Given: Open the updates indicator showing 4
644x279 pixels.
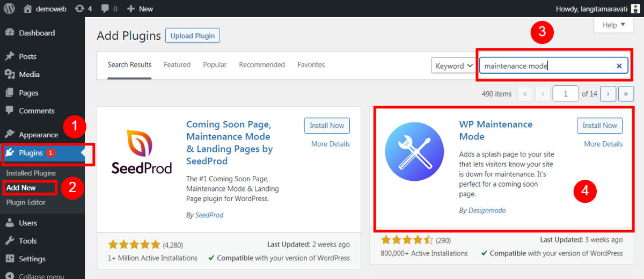Looking at the screenshot, I should pyautogui.click(x=83, y=9).
